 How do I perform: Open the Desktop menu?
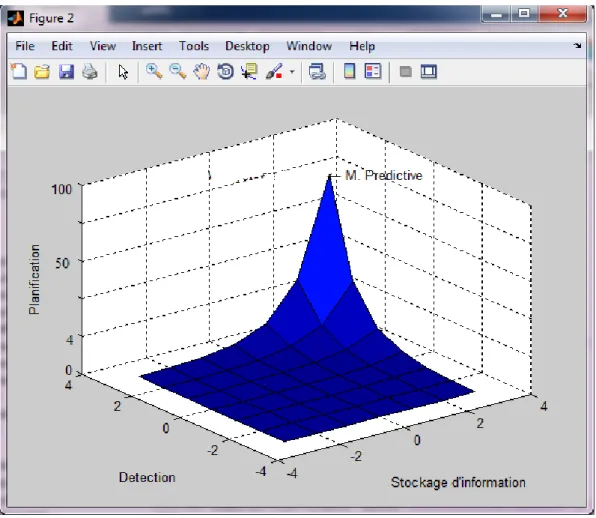coord(247,46)
